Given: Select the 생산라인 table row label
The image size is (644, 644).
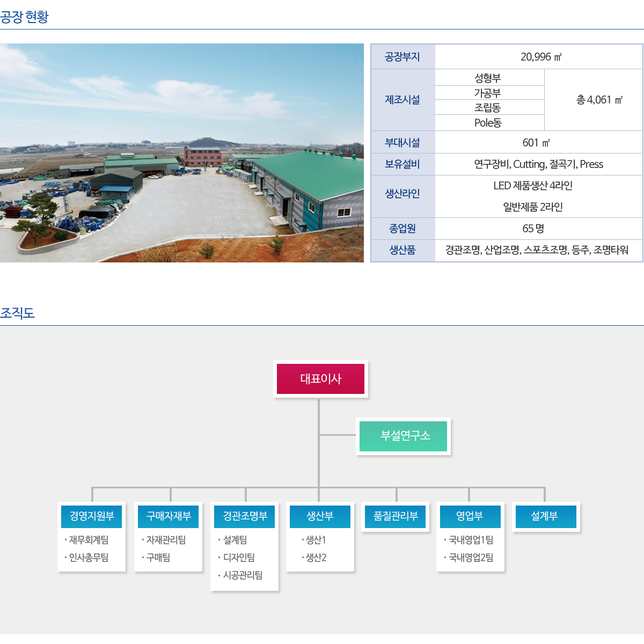Looking at the screenshot, I should [x=402, y=194].
